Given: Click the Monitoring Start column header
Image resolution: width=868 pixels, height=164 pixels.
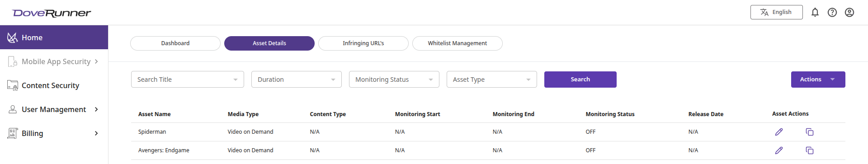Looking at the screenshot, I should [418, 114].
